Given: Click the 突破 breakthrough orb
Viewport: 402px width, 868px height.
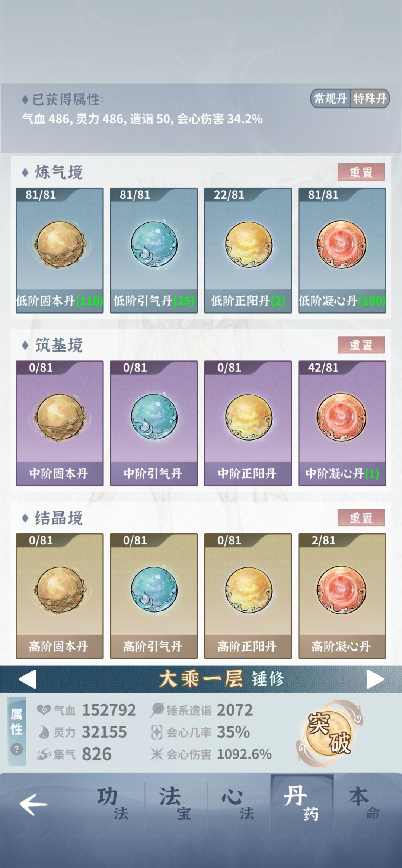Looking at the screenshot, I should point(329,733).
